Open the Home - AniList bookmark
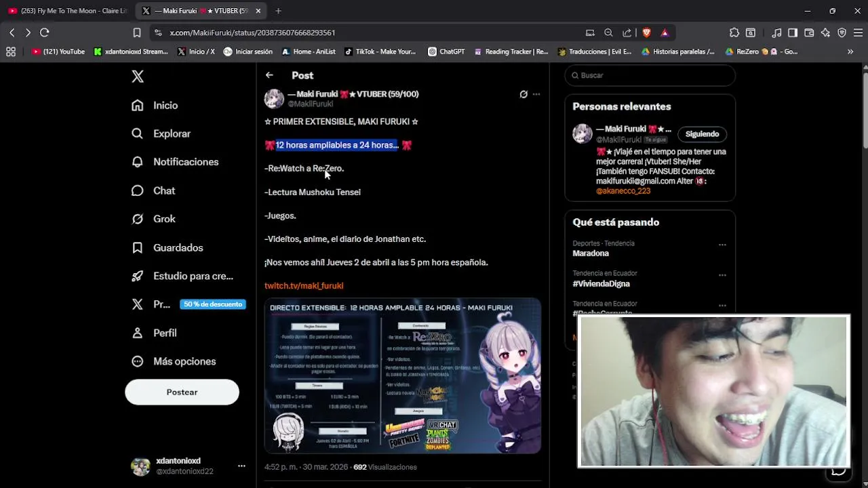Viewport: 868px width, 488px height. point(309,52)
